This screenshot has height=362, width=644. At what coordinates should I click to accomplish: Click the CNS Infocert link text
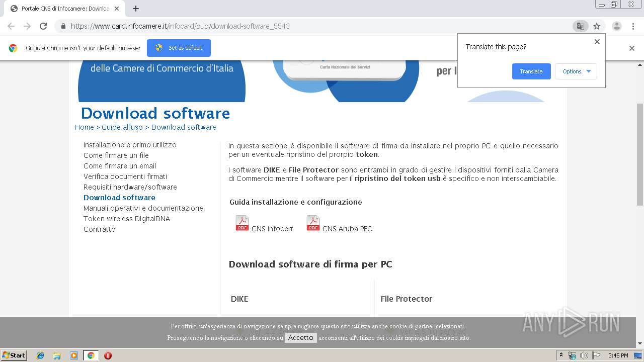pos(272,229)
